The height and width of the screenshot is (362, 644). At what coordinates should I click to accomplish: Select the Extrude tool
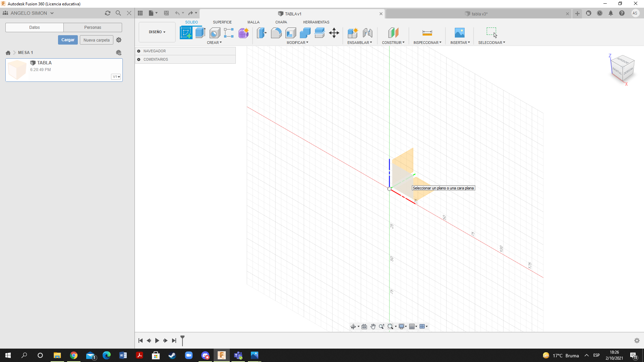(200, 33)
